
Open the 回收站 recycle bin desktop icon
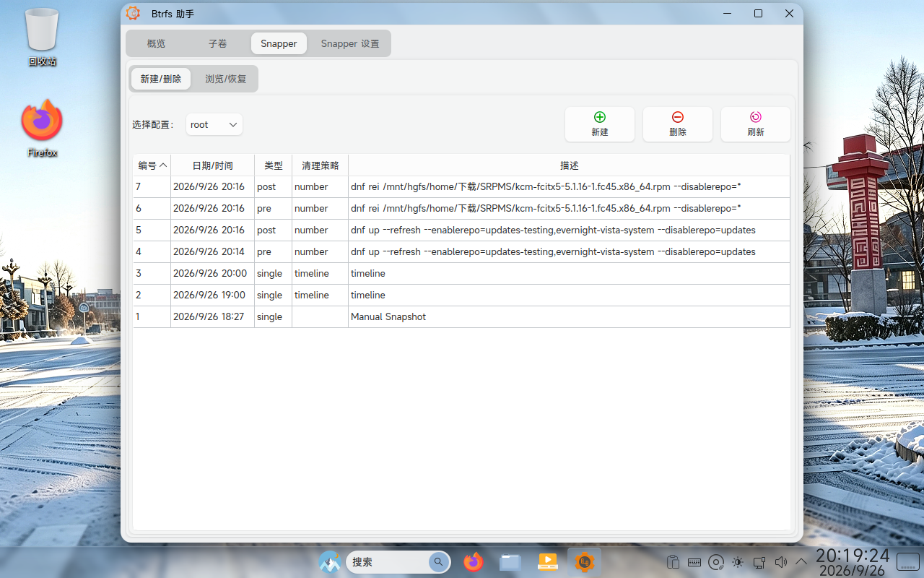42,37
